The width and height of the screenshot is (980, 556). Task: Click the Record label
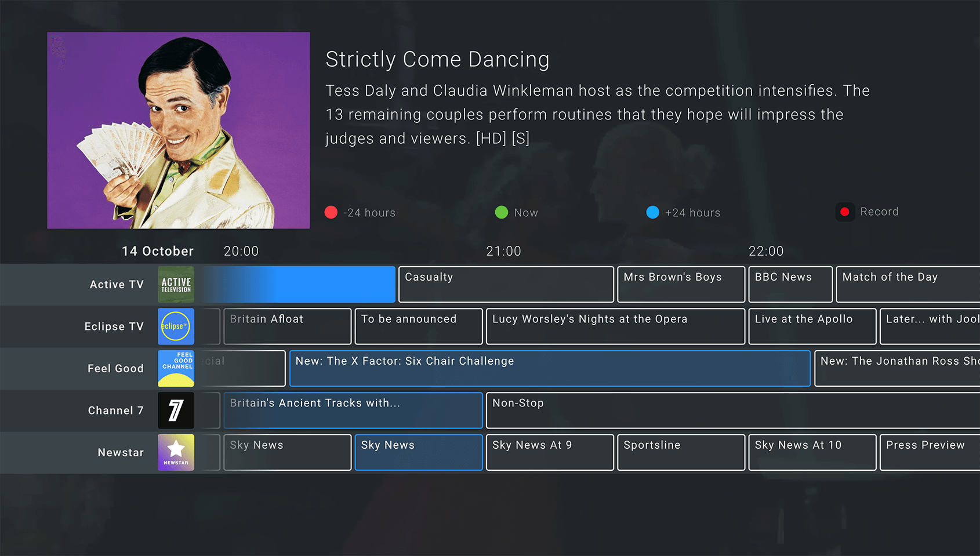(880, 212)
